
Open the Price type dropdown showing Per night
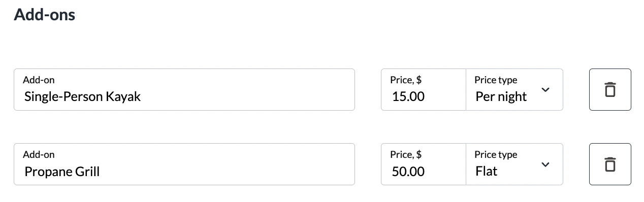tap(514, 89)
